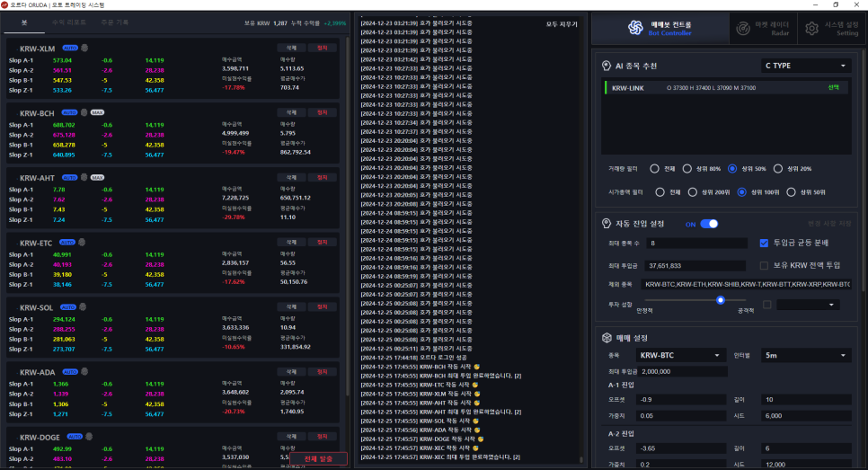The width and height of the screenshot is (868, 470).
Task: Open the System Setting gear tab
Action: (x=828, y=29)
